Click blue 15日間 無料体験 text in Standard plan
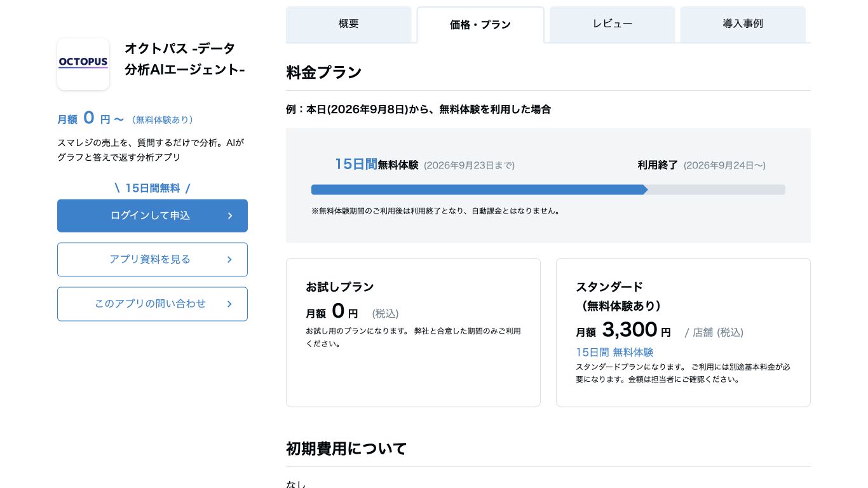 (614, 352)
